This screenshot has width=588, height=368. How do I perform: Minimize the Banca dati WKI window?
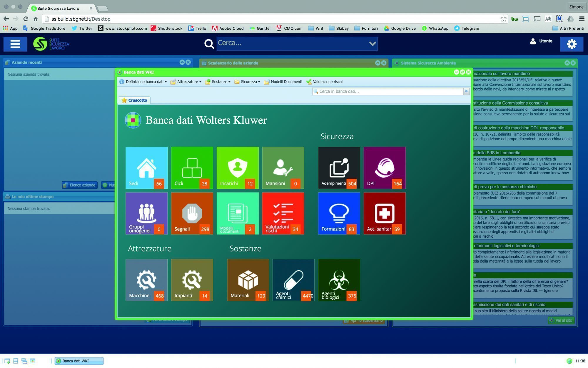[x=456, y=72]
